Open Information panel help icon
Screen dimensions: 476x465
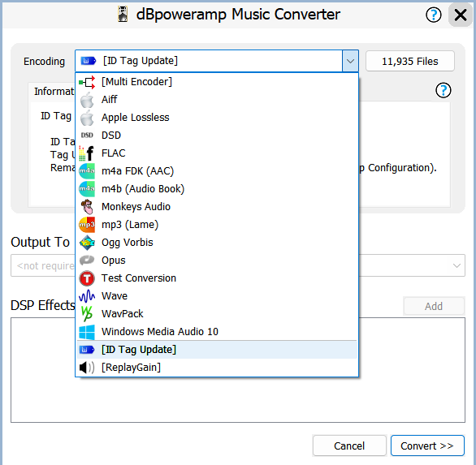[x=444, y=90]
